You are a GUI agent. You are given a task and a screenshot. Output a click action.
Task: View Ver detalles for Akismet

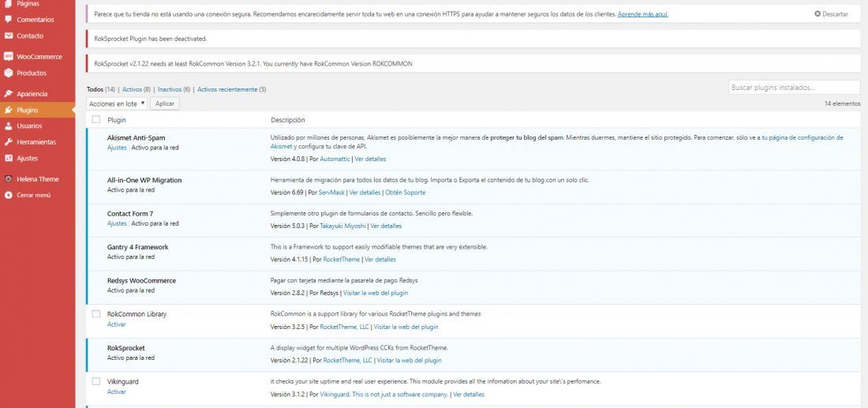pyautogui.click(x=370, y=159)
